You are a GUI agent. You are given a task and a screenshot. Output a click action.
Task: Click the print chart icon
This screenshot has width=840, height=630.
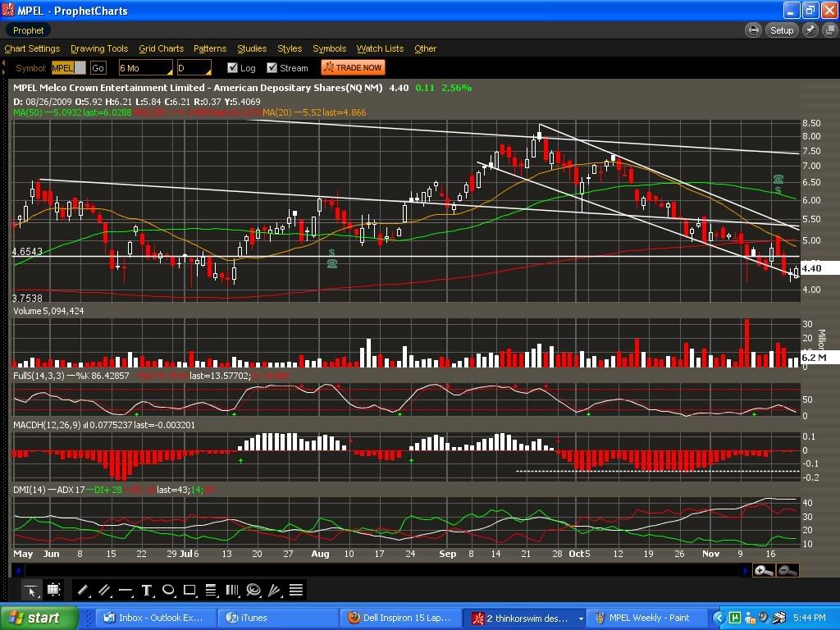(753, 30)
